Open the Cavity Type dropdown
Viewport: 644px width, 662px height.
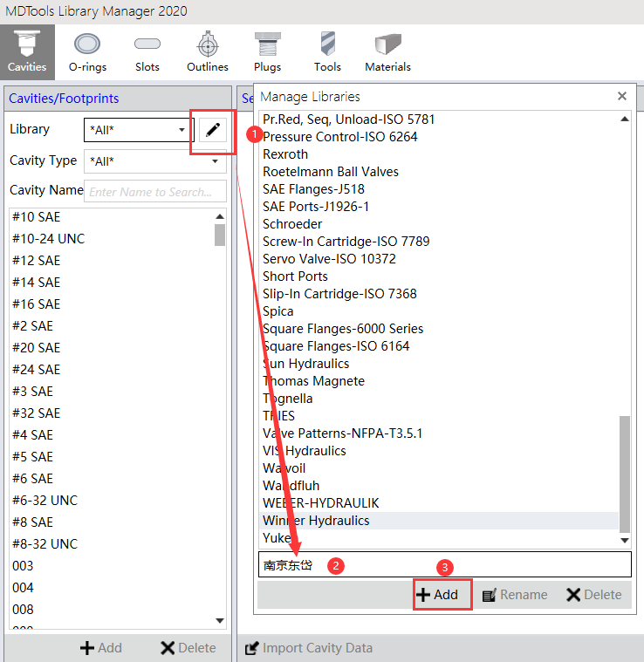(155, 161)
